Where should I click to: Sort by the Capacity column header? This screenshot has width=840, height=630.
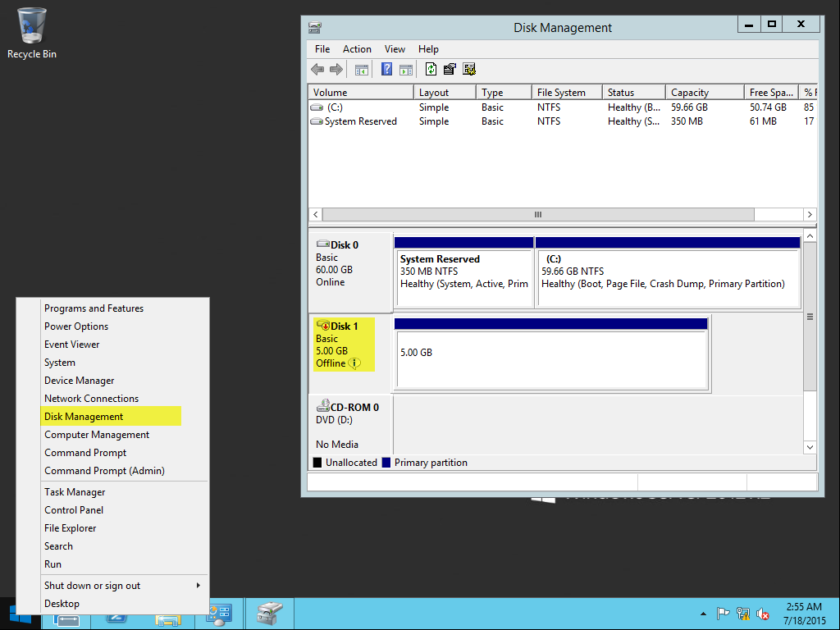tap(705, 93)
